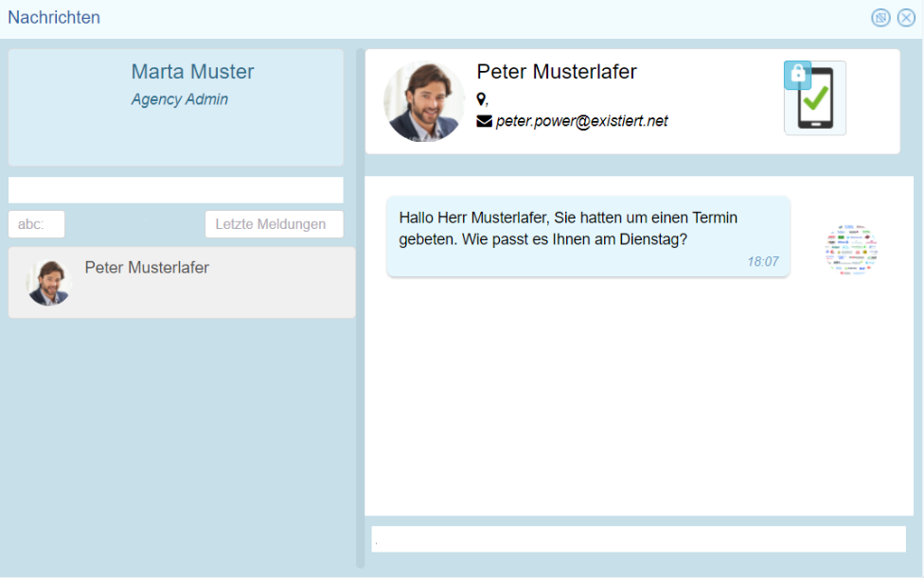
Task: Click the message bubble starting Hallo Herr Musterlafer
Action: click(x=588, y=236)
